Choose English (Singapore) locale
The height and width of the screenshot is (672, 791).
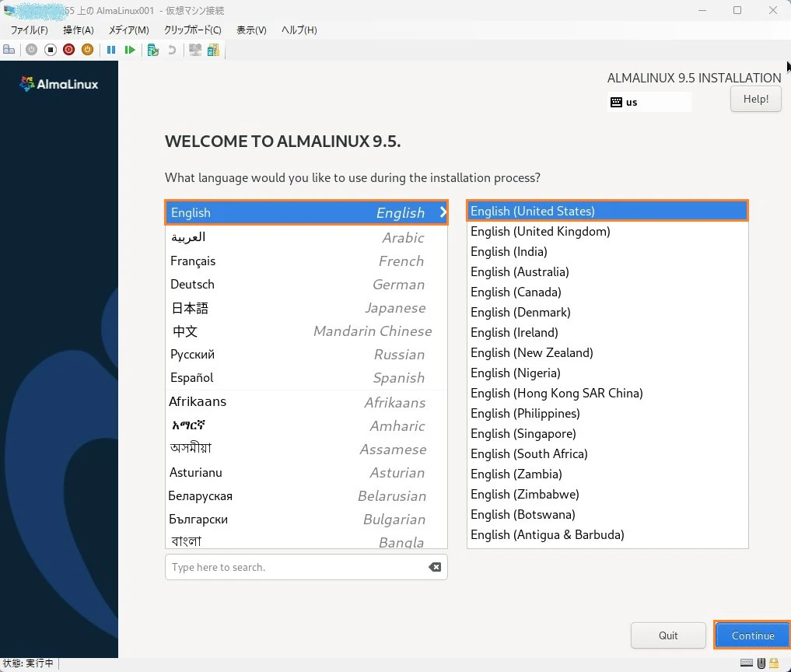pos(607,433)
